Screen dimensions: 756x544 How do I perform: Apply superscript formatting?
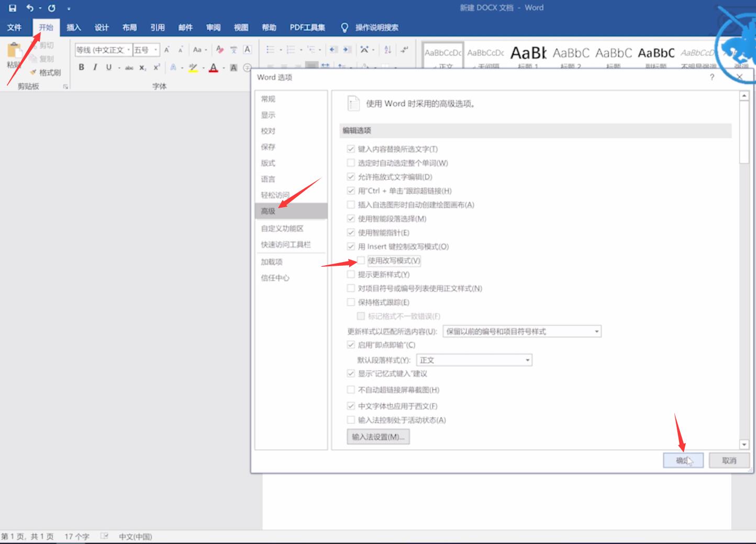[x=157, y=67]
